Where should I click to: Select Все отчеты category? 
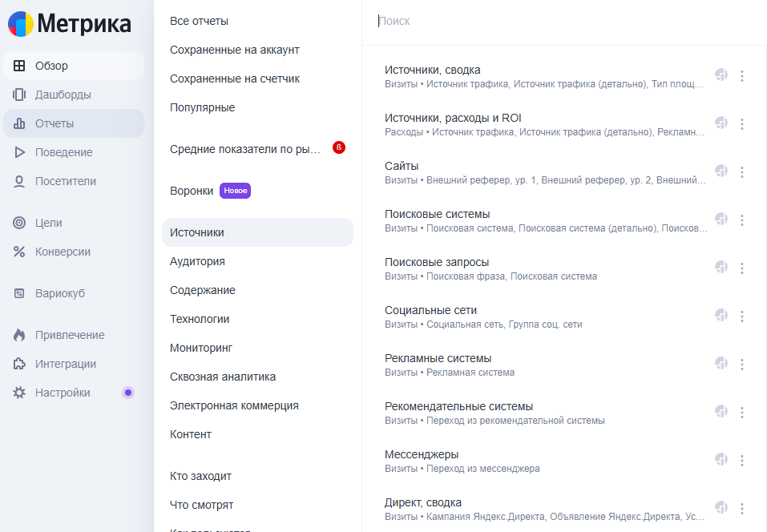[x=199, y=21]
